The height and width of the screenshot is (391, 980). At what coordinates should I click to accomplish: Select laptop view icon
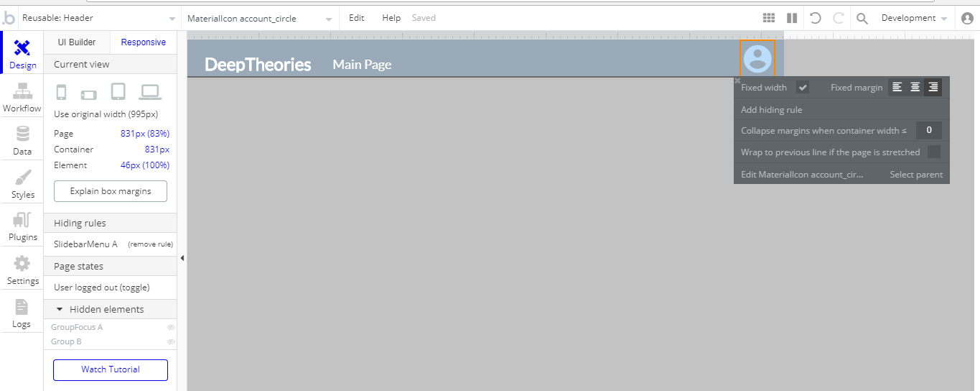pos(150,92)
